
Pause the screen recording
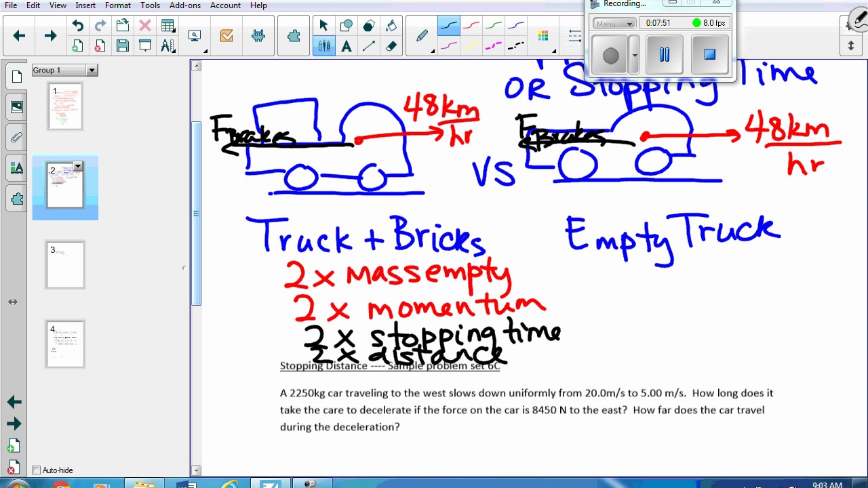665,55
